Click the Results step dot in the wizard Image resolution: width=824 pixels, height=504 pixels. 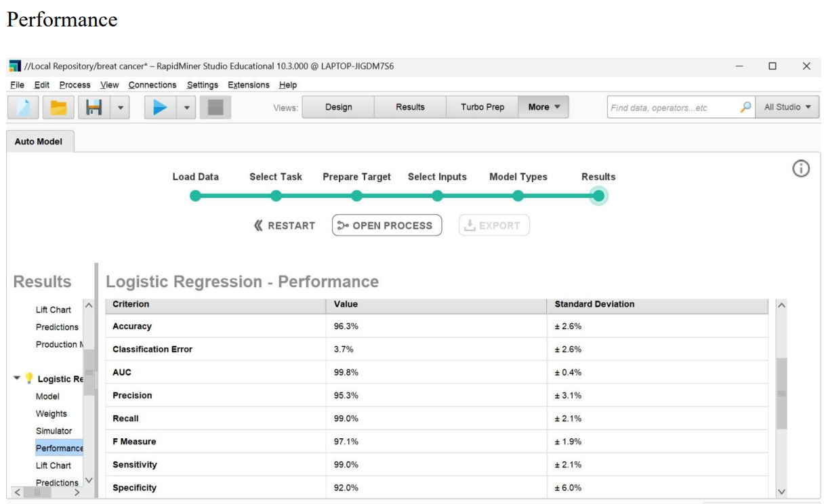click(x=598, y=196)
